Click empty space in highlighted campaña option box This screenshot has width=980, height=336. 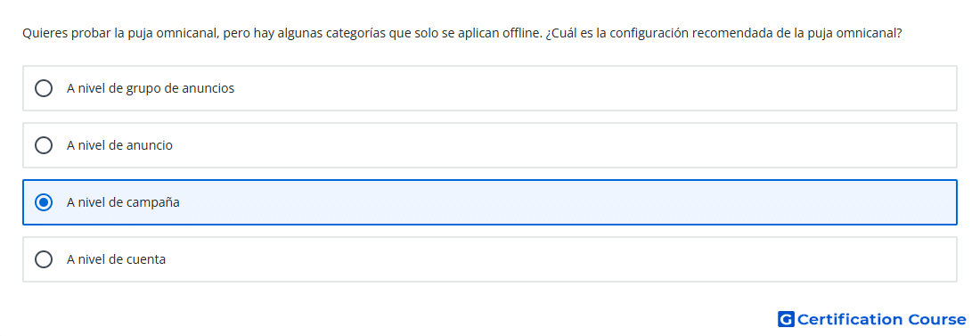[562, 202]
